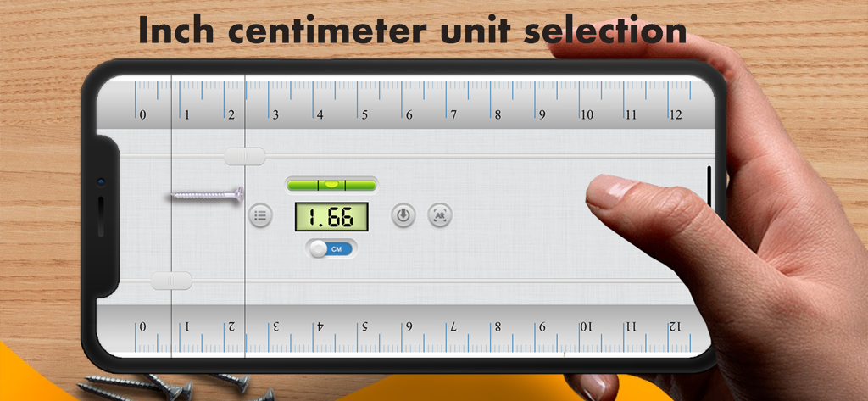Tap the phone's home indicator bar
The height and width of the screenshot is (401, 868).
click(709, 187)
